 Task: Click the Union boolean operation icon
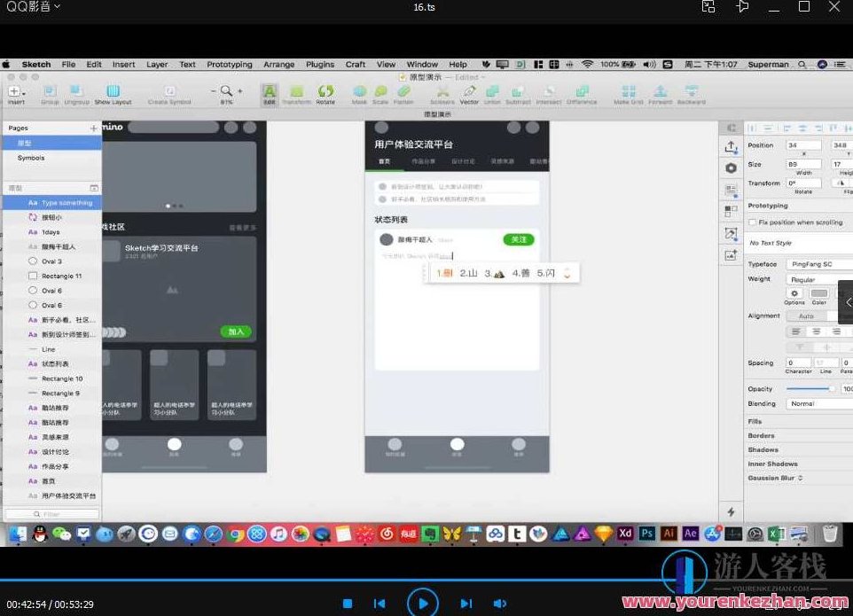(x=492, y=92)
